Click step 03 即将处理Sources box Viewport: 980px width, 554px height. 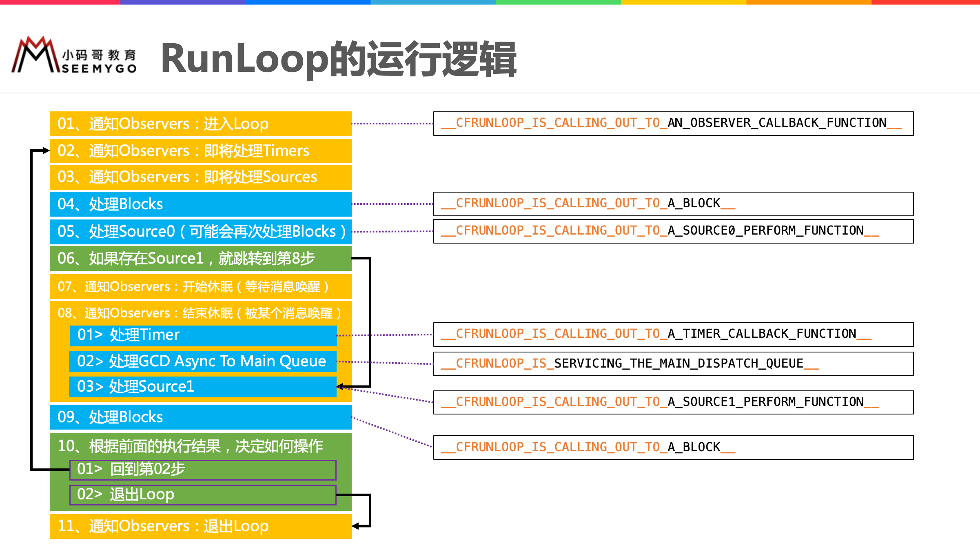[200, 177]
